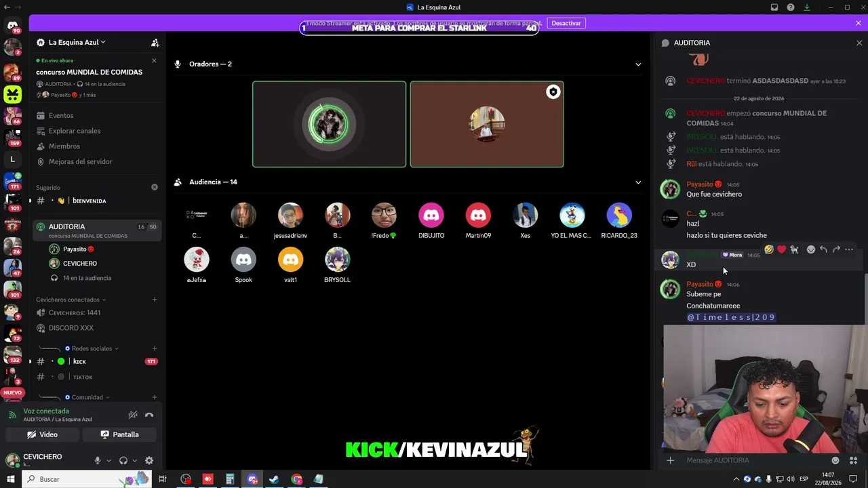Screen dimensions: 868x488
Task: Open the emoji picker in message box
Action: tap(835, 460)
